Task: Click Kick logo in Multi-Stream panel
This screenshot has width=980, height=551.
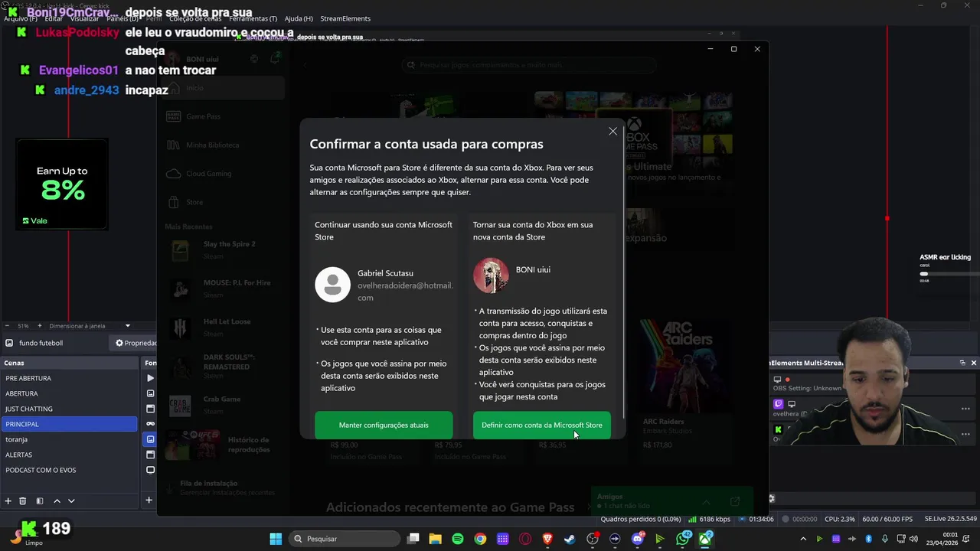Action: coord(779,429)
